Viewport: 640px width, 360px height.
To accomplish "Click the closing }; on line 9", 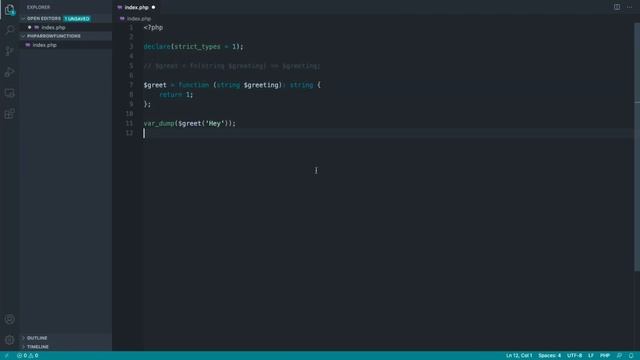I will 147,104.
